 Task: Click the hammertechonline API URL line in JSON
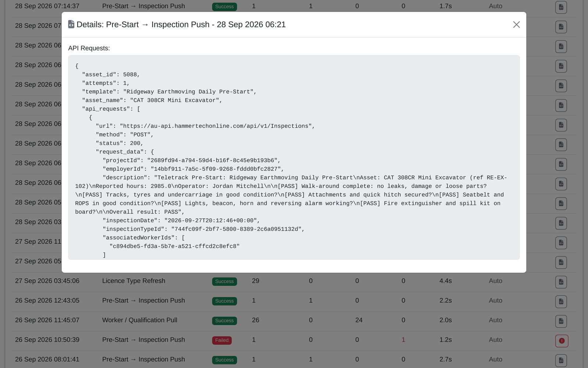pyautogui.click(x=205, y=126)
